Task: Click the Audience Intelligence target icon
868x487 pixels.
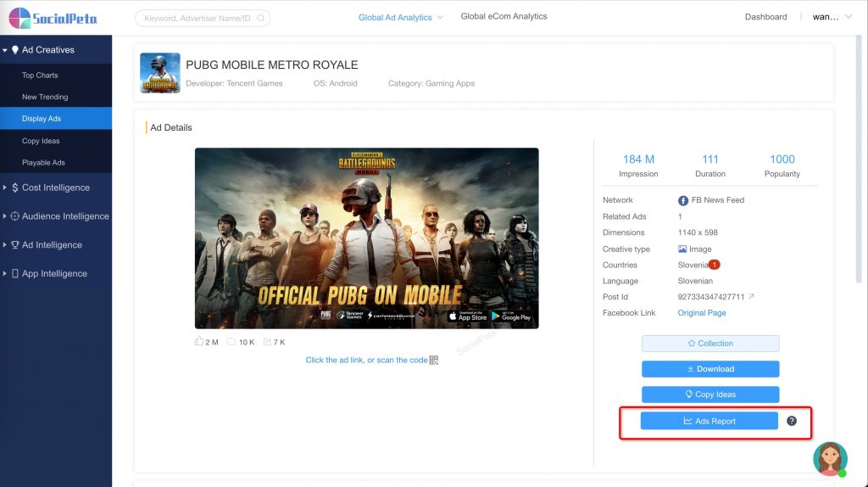Action: [x=15, y=216]
